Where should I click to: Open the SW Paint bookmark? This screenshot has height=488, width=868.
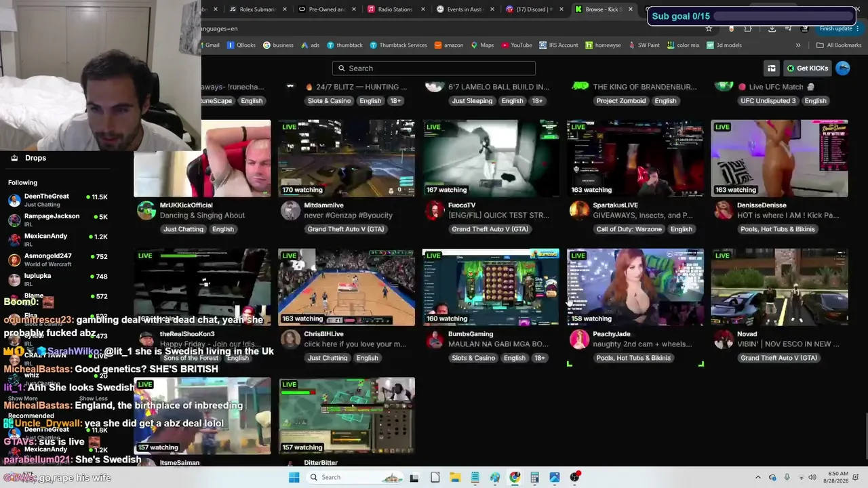(644, 45)
